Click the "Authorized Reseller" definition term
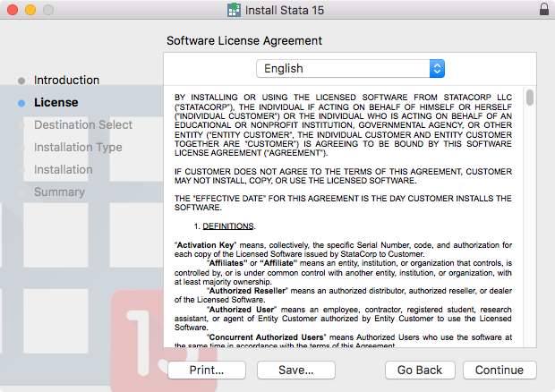 [x=247, y=291]
